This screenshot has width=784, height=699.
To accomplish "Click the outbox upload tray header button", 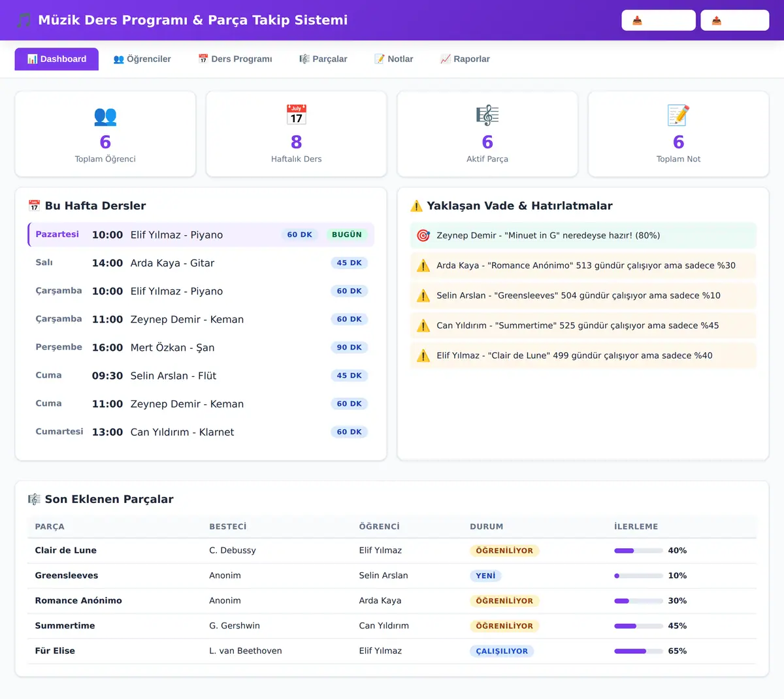I will [735, 20].
